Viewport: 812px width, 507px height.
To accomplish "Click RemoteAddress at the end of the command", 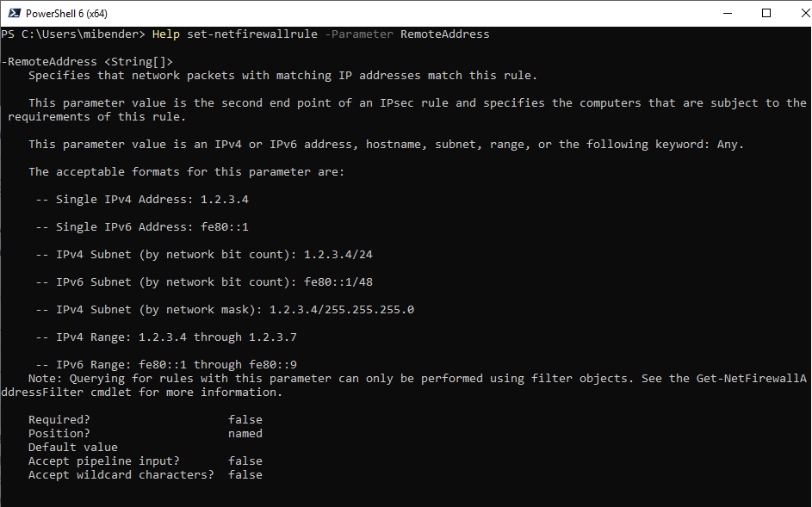I will (444, 34).
